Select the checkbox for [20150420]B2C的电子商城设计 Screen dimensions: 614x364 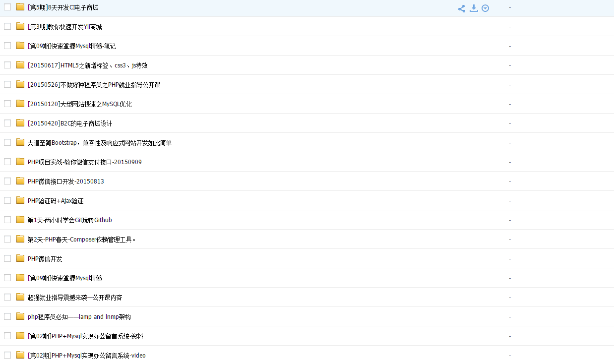point(7,123)
